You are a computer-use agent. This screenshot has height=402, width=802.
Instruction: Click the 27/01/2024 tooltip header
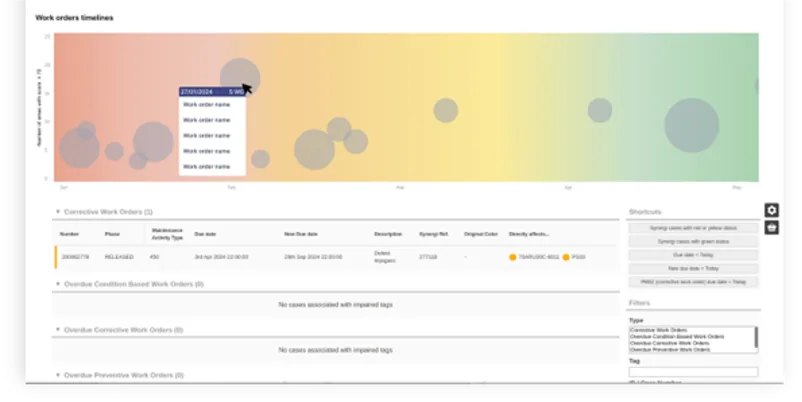[x=212, y=92]
